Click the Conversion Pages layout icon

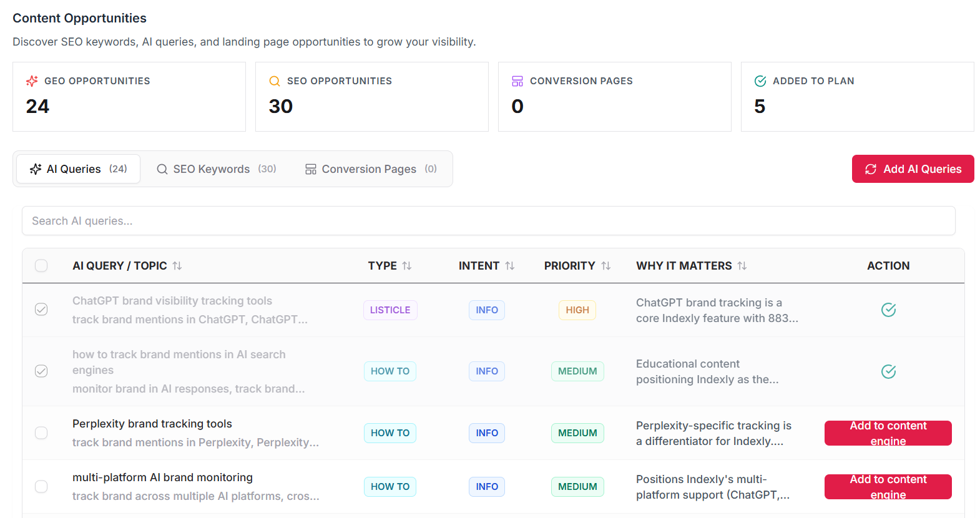coord(517,81)
